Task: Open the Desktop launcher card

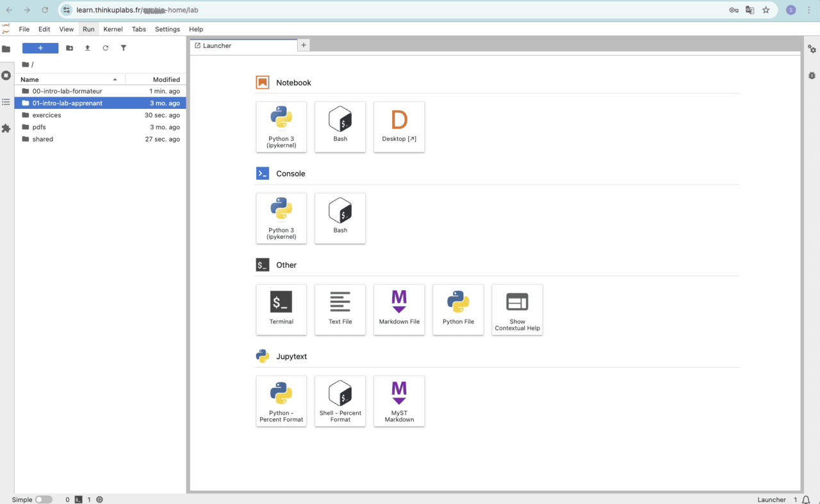Action: 399,127
